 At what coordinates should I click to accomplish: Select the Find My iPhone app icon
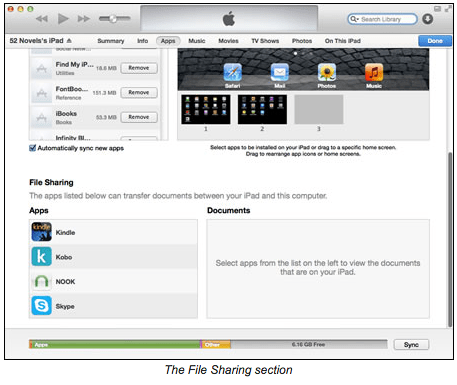pyautogui.click(x=41, y=68)
